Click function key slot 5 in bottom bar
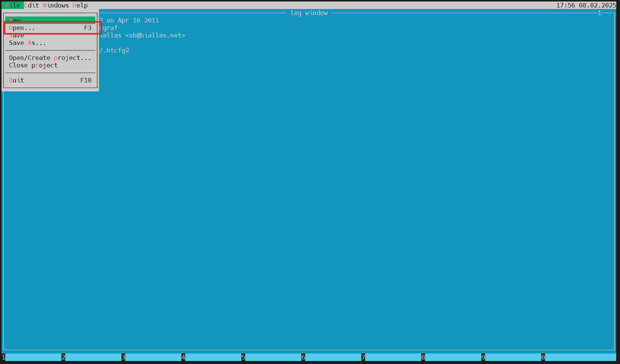Image resolution: width=620 pixels, height=364 pixels. coord(271,357)
